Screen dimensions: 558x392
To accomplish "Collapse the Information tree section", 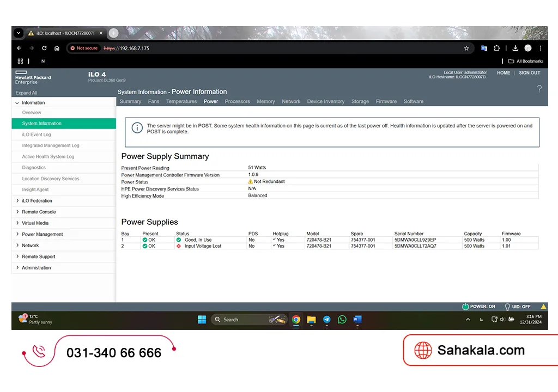I will click(x=17, y=103).
